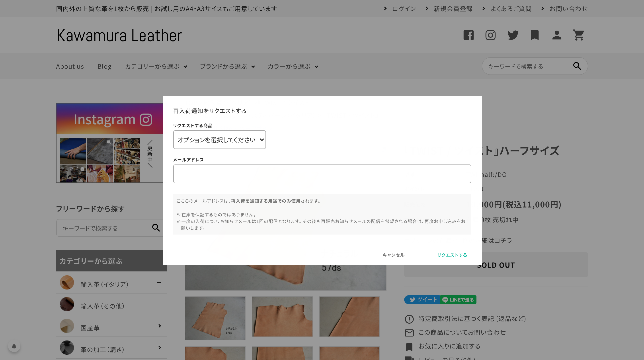Open the Twitter icon in header
Screen dimensions: 644x360
[513, 35]
